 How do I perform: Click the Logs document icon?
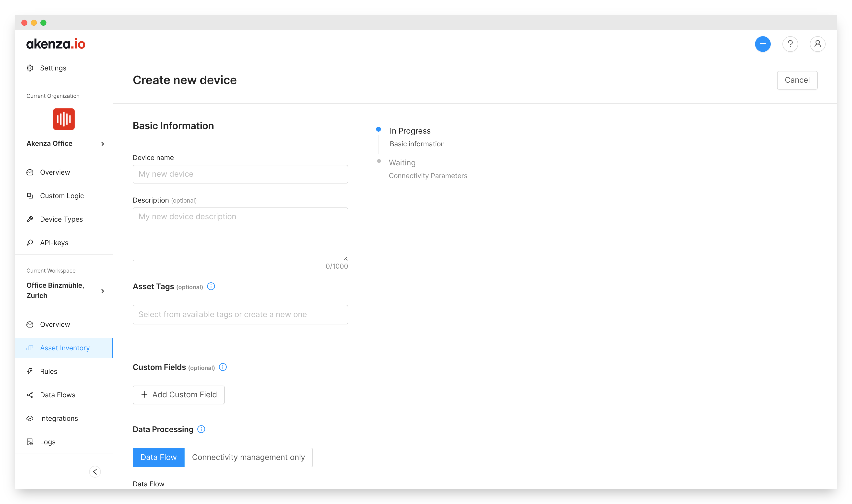pos(30,442)
